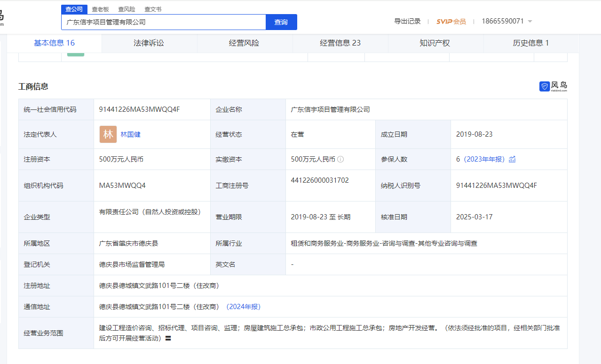This screenshot has width=601, height=364.
Task: Click the 林 avatar of the legal representative
Action: coord(108,134)
